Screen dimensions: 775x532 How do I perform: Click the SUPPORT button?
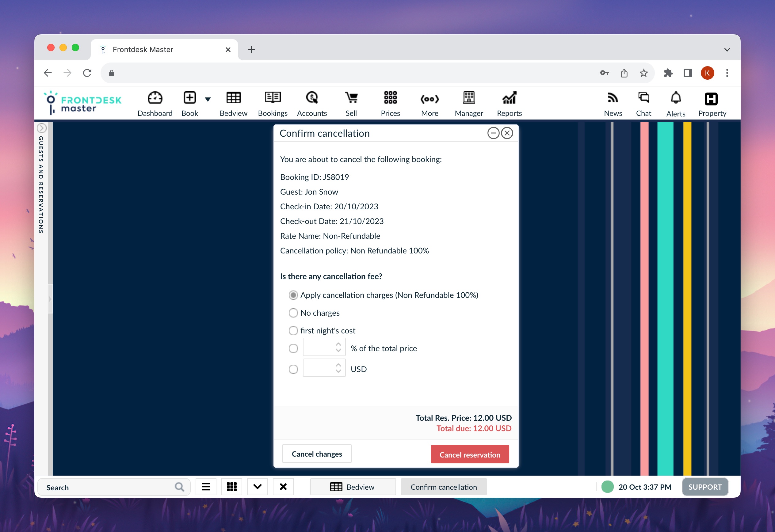(704, 487)
